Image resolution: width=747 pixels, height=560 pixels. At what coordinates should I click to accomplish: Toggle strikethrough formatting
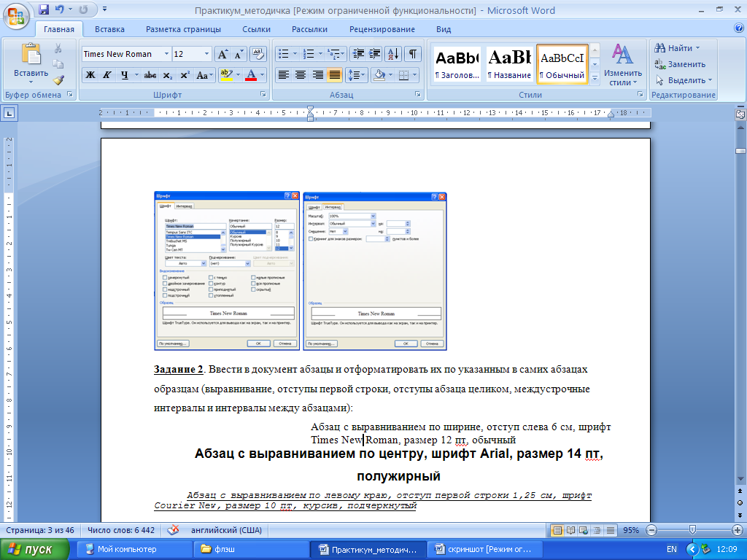[x=150, y=75]
